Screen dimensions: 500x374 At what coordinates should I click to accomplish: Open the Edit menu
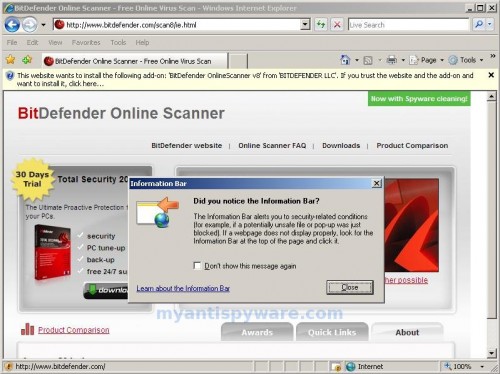pos(32,43)
